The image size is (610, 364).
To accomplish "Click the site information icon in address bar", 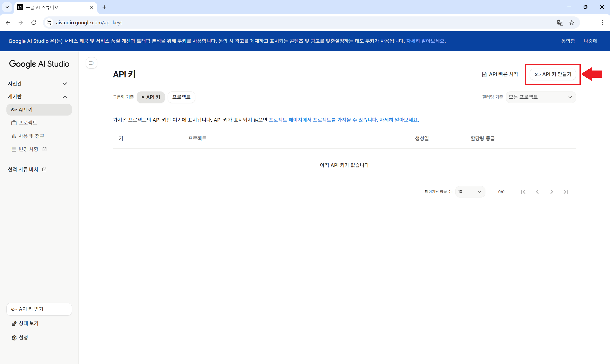I will 49,23.
